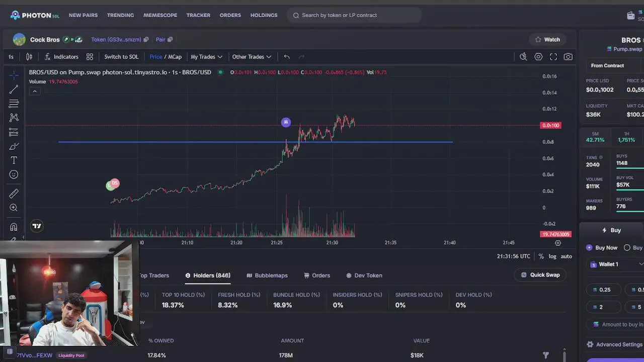Click the Photon SOL logo

35,15
